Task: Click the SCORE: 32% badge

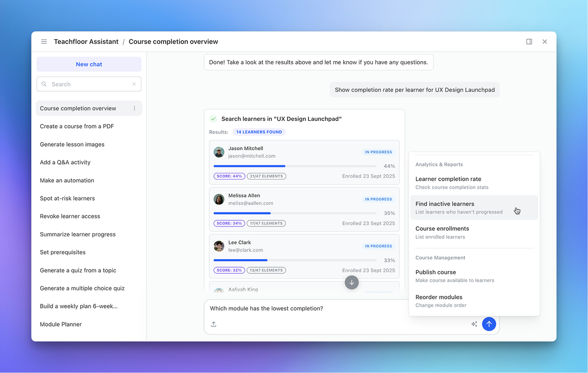Action: coord(229,270)
